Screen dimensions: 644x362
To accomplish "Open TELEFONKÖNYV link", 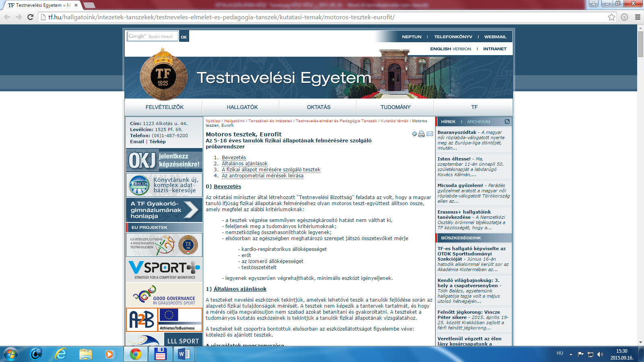I will (x=453, y=37).
